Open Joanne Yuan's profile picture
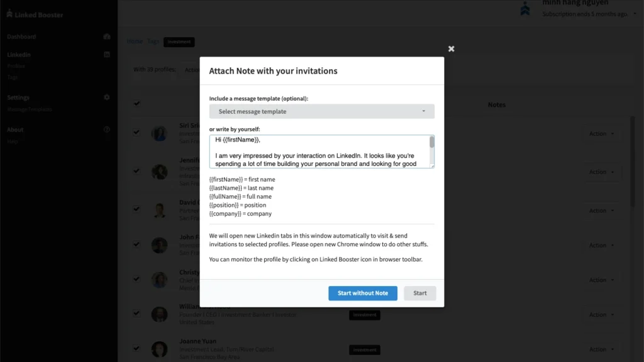The height and width of the screenshot is (362, 644). pyautogui.click(x=160, y=348)
